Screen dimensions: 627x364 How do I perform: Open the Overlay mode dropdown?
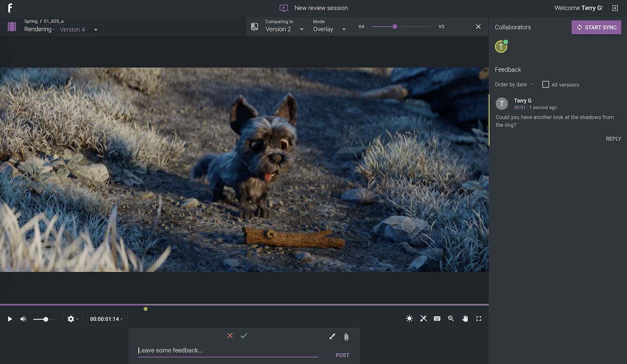(x=330, y=27)
